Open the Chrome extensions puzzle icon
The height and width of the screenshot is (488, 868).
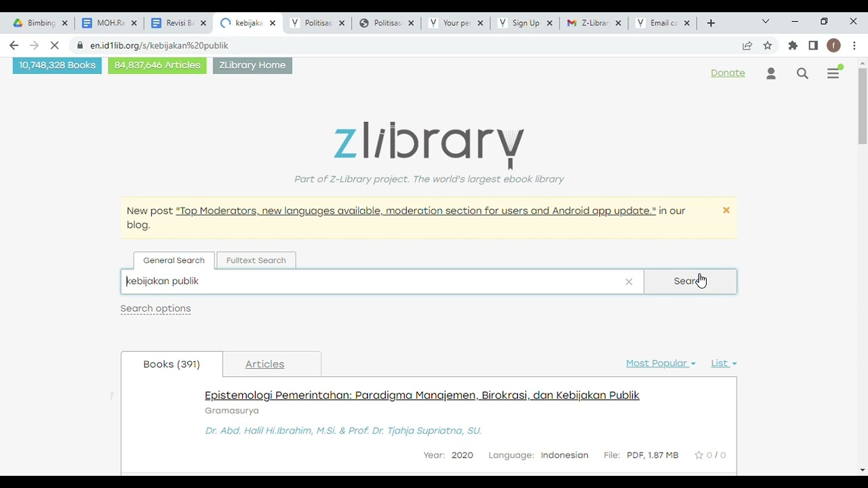coord(793,45)
